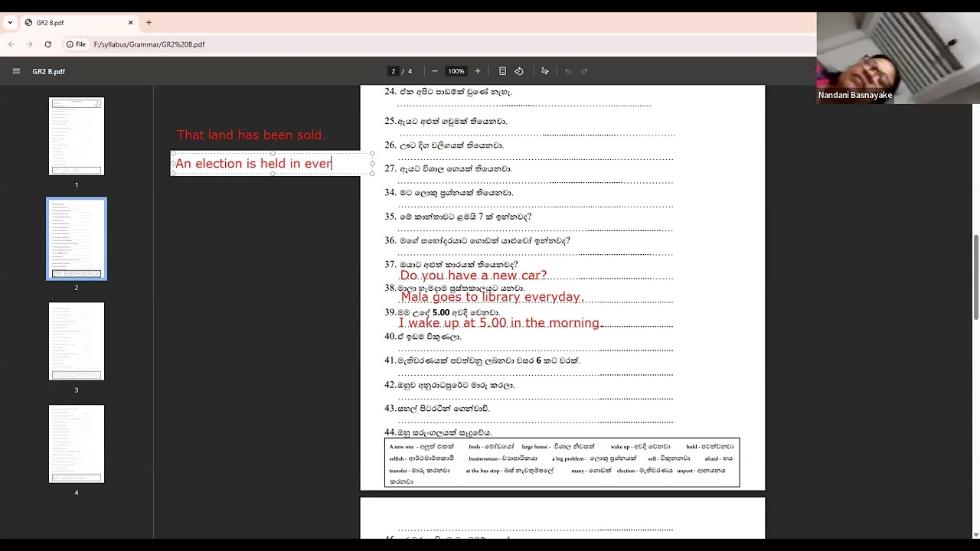This screenshot has height=551, width=980.
Task: Open page 3 thumbnail
Action: [x=77, y=341]
